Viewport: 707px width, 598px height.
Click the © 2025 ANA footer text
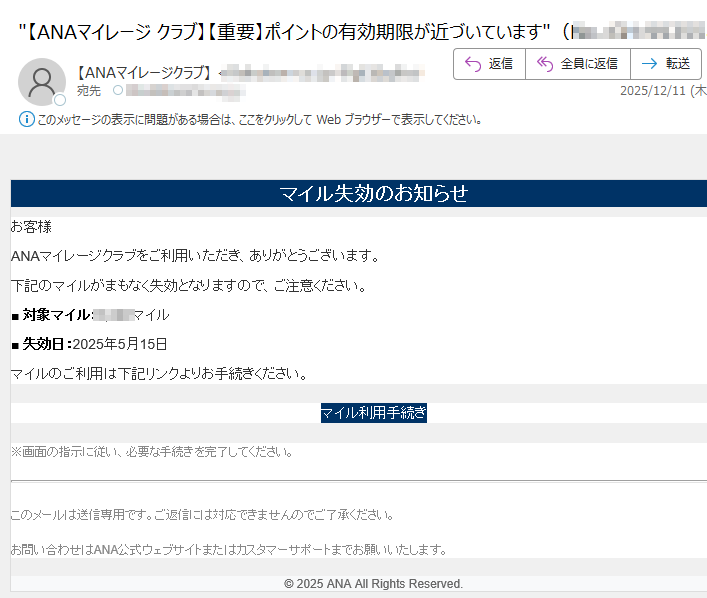tap(373, 583)
